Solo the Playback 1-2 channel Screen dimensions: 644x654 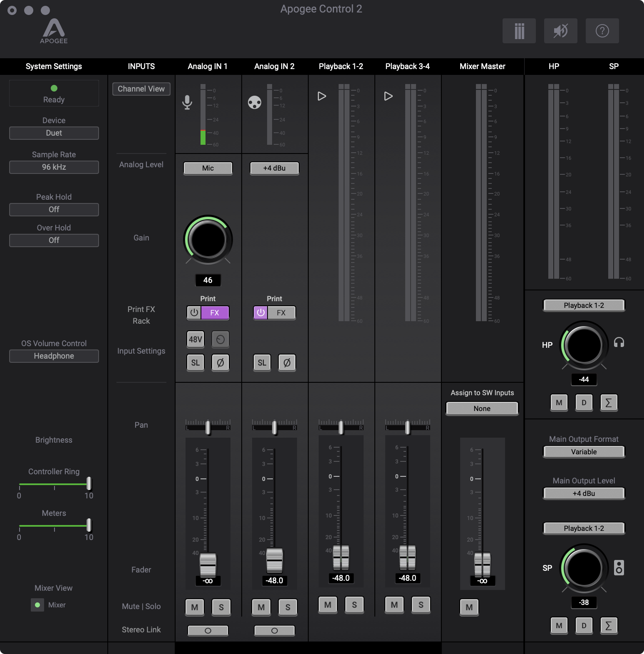354,604
